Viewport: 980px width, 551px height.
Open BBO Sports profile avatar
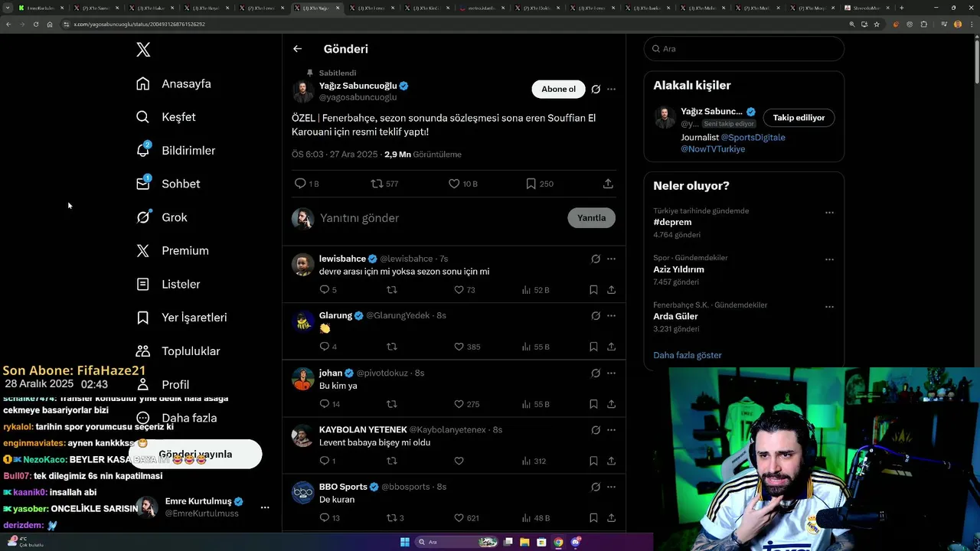303,492
